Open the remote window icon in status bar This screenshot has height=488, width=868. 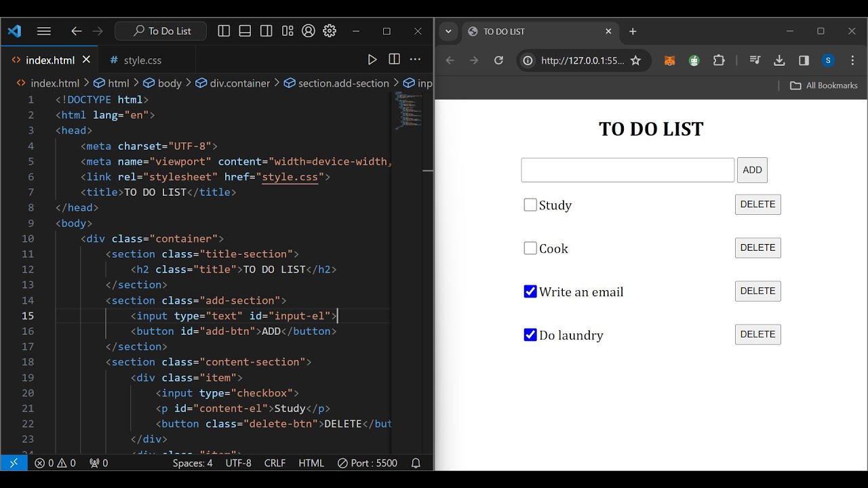(x=14, y=463)
